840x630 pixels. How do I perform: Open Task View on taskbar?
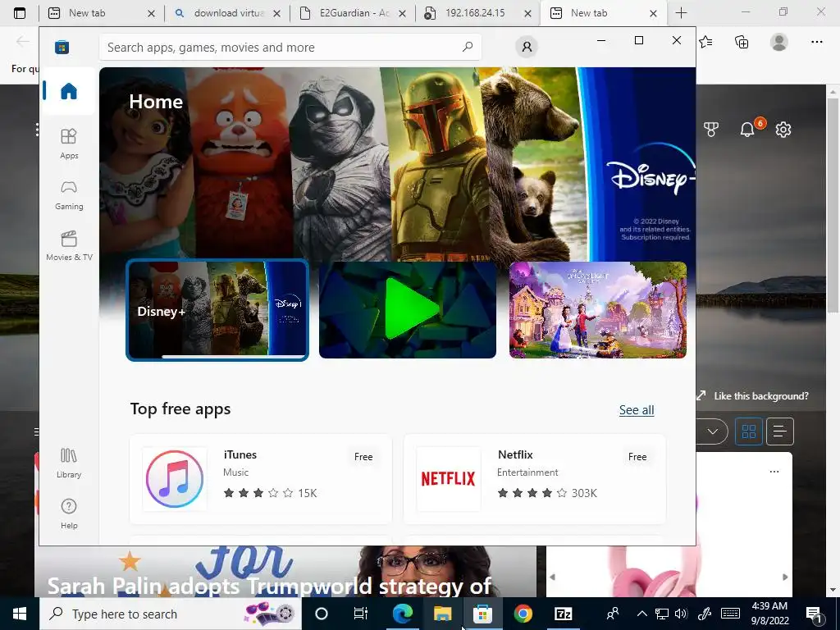point(361,614)
